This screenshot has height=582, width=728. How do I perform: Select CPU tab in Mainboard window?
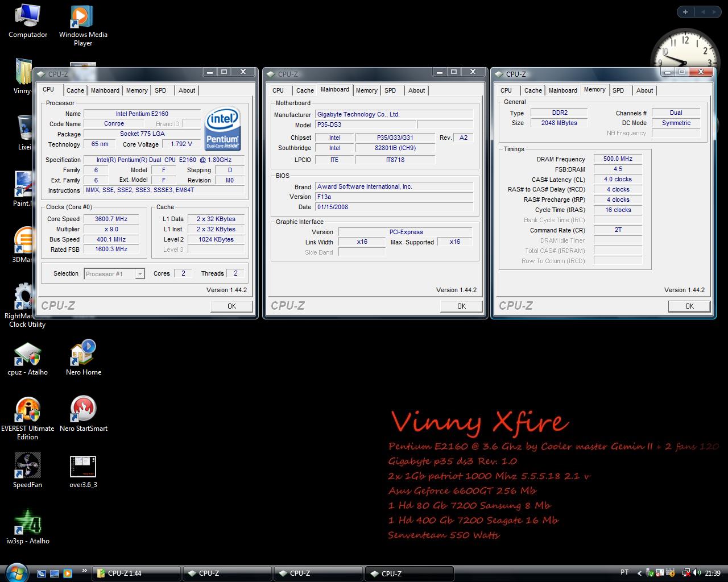click(278, 90)
